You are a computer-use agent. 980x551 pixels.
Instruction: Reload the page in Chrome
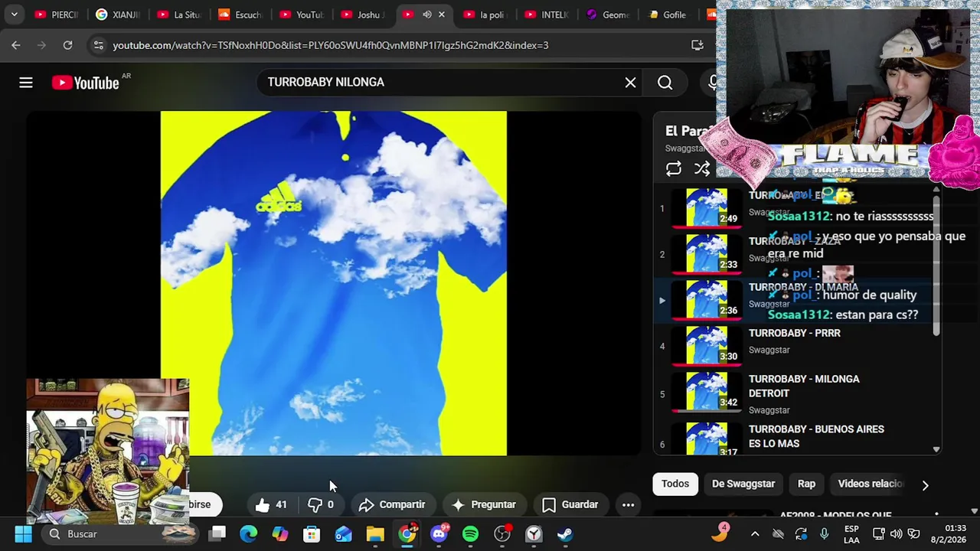pyautogui.click(x=67, y=45)
